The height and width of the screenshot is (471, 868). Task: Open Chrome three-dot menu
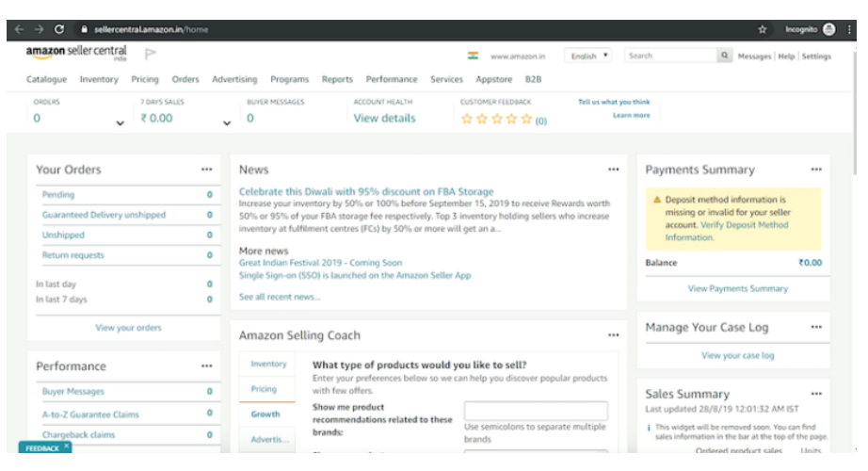coord(849,29)
